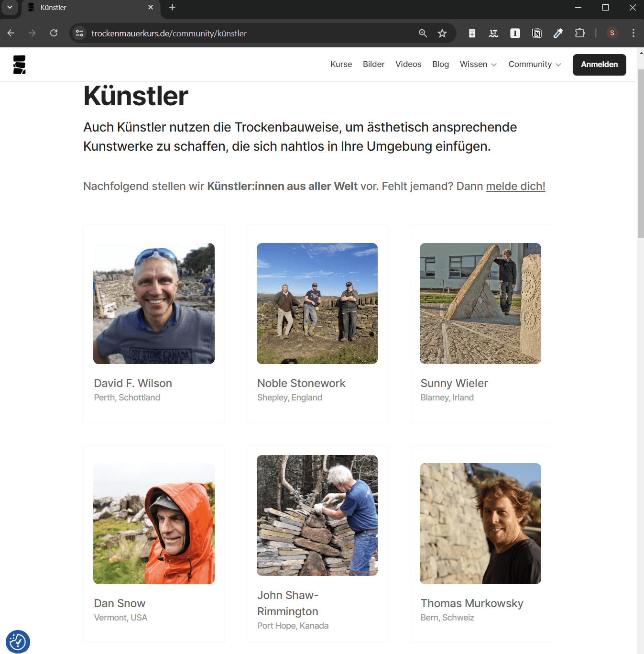The image size is (644, 654).
Task: Click inside the address bar
Action: 191,33
